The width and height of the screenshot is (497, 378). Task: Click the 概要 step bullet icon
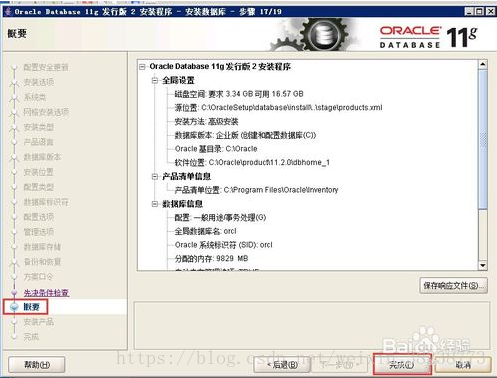[x=14, y=307]
